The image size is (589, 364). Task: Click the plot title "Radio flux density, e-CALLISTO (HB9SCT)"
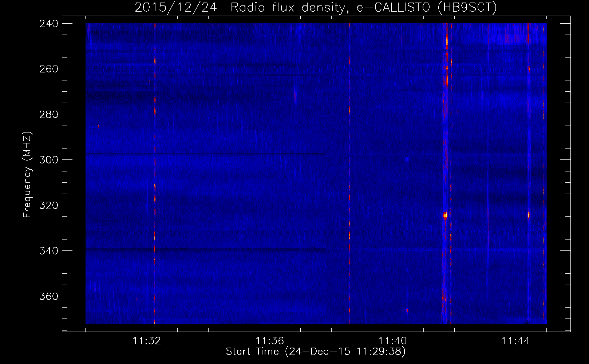364,7
